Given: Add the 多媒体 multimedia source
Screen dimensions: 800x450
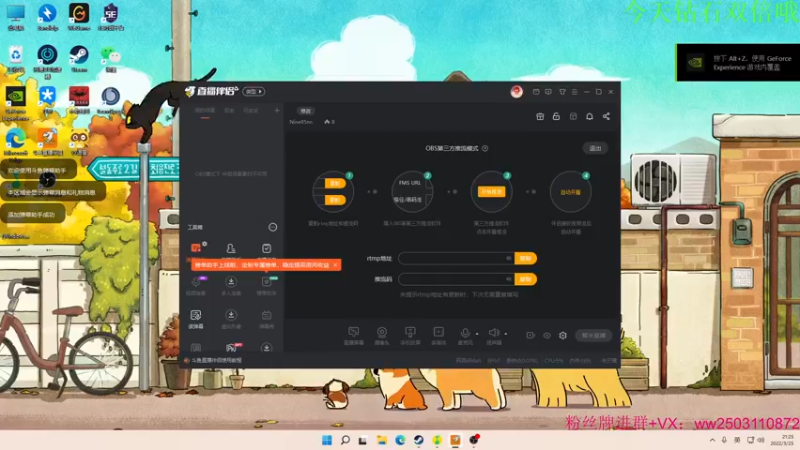Looking at the screenshot, I should point(438,332).
